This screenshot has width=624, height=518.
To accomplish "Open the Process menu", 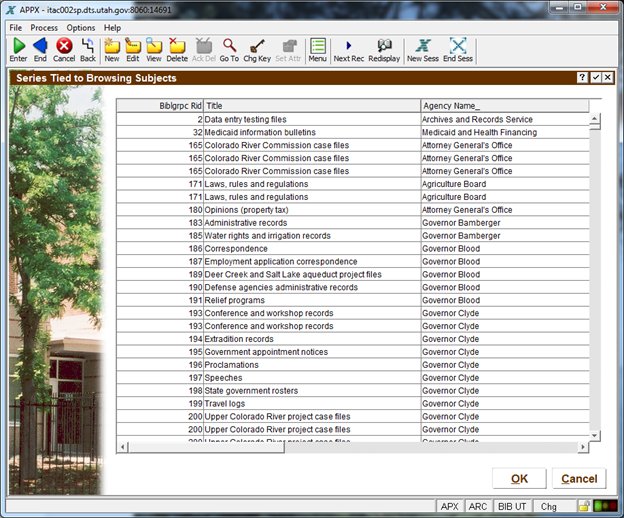I will click(x=44, y=28).
